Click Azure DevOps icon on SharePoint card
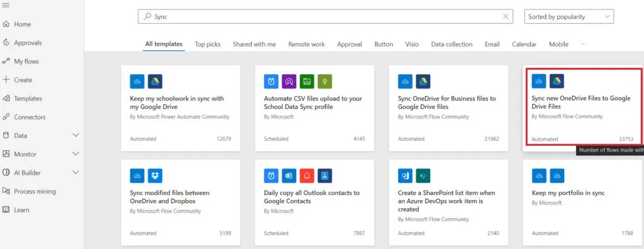This screenshot has width=644, height=249. click(x=405, y=175)
